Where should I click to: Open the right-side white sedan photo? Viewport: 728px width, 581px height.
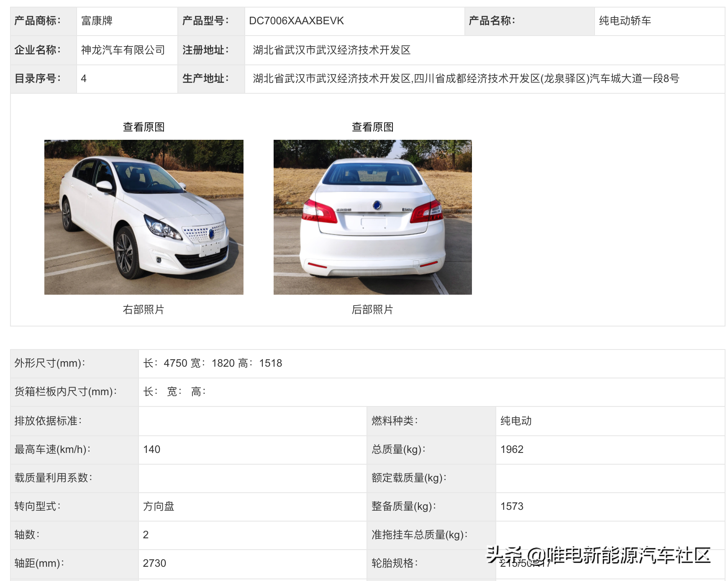coord(144,217)
